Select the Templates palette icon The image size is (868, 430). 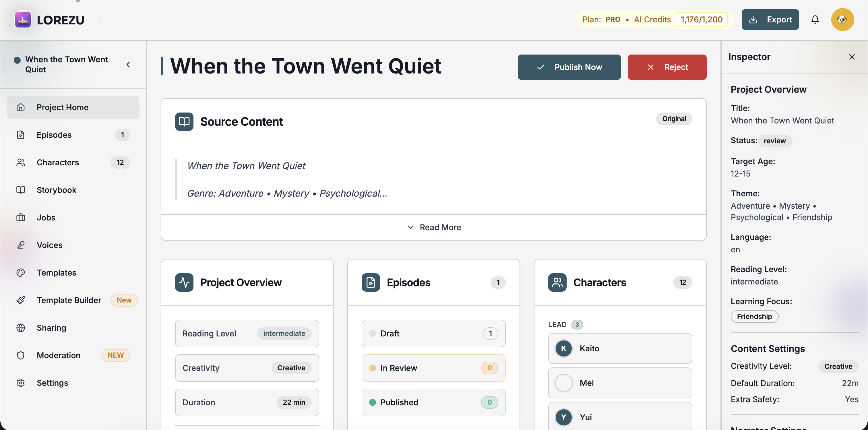pyautogui.click(x=21, y=273)
